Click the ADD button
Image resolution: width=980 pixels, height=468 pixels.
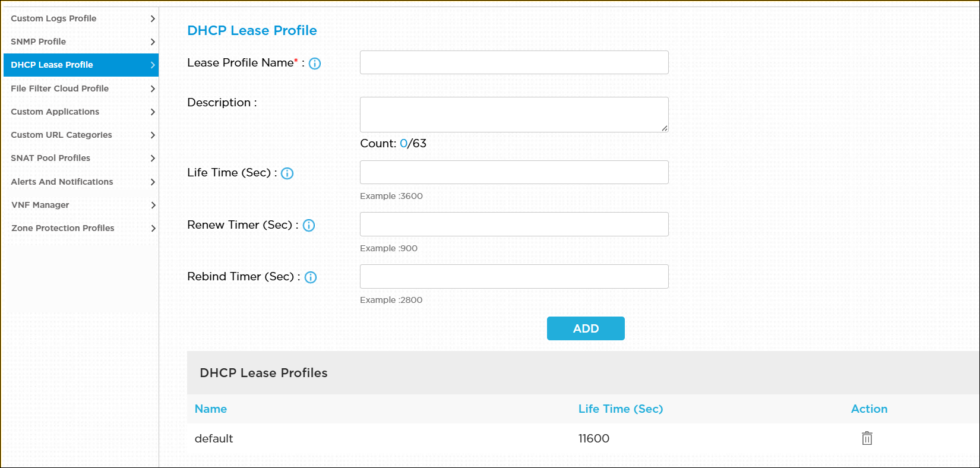(x=586, y=328)
